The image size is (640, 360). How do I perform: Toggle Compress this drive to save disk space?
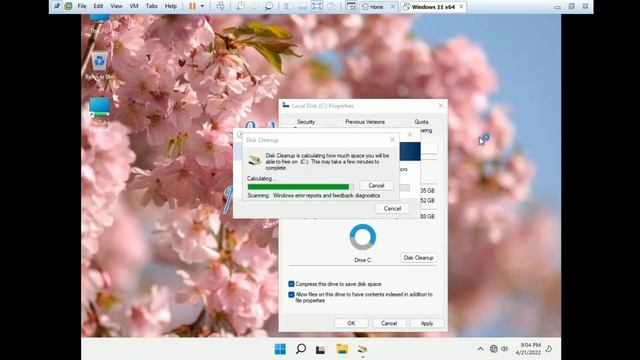291,284
